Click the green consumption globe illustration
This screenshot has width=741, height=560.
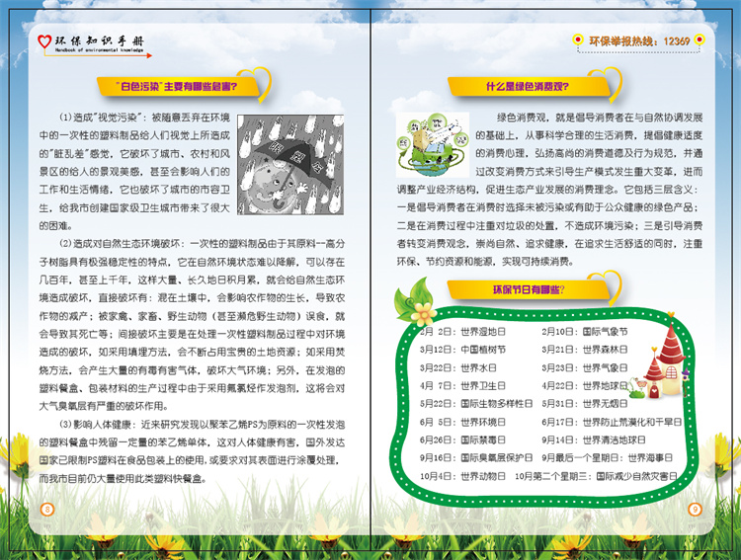click(433, 144)
